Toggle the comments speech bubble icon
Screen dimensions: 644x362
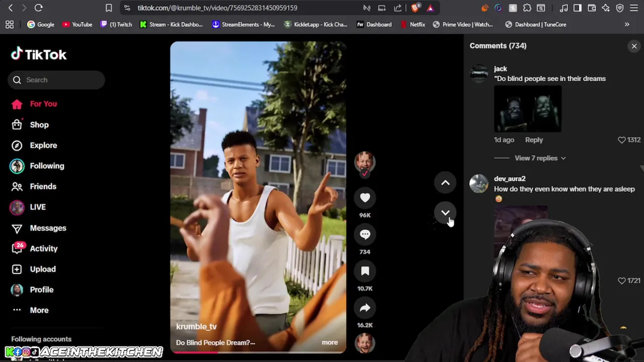point(365,235)
